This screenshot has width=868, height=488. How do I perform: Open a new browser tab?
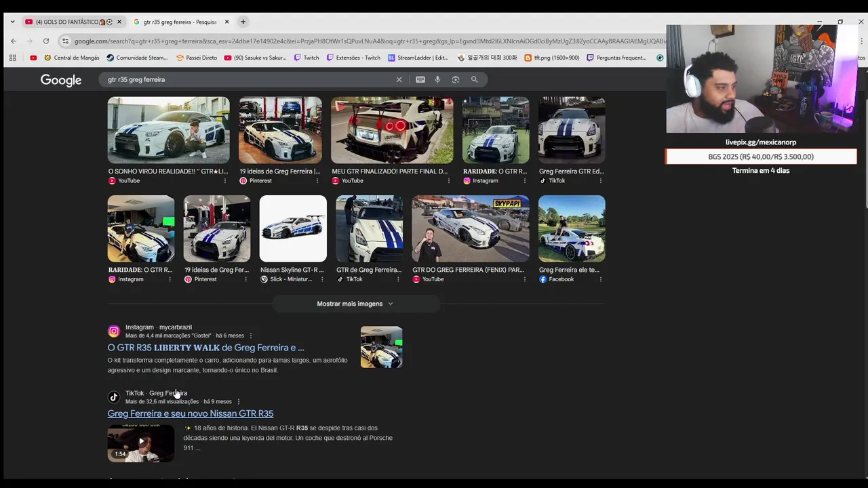point(243,22)
